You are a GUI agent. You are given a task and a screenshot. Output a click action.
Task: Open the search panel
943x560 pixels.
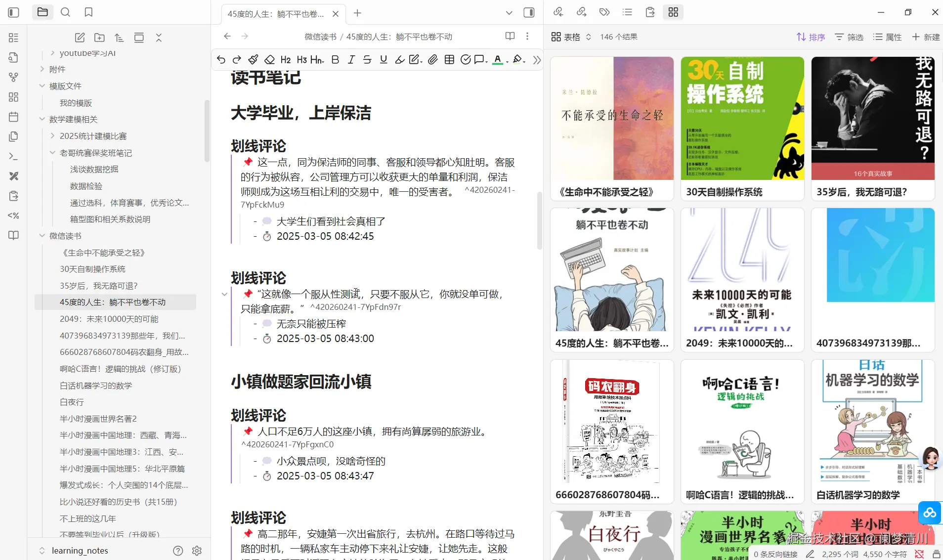65,12
